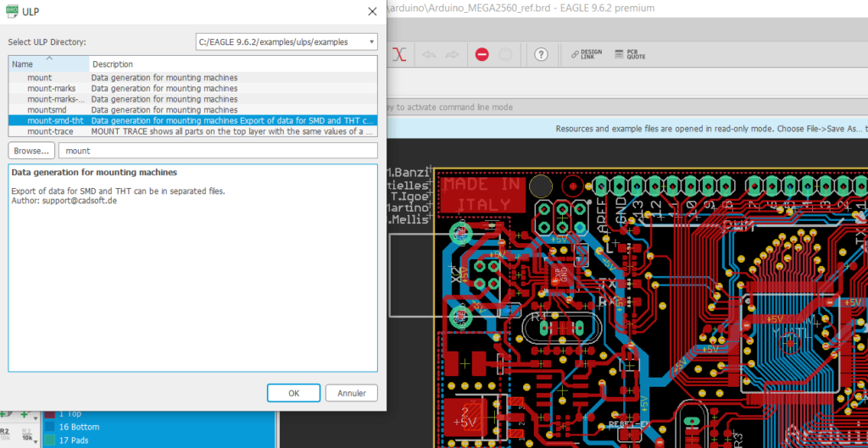This screenshot has height=448, width=868.
Task: Click the Design Link toolbar icon
Action: click(x=587, y=54)
